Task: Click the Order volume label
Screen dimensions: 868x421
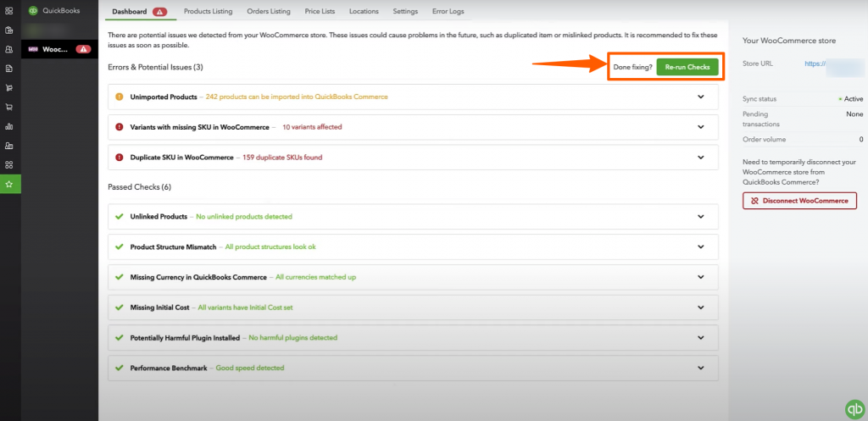Action: point(764,140)
